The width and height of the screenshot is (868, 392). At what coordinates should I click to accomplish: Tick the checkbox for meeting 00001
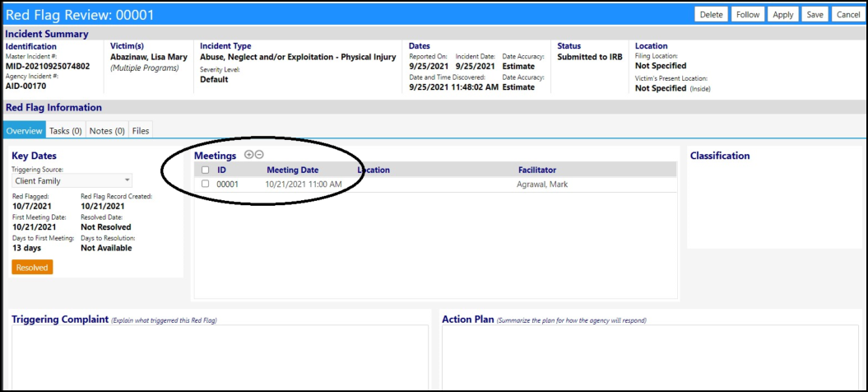coord(206,184)
